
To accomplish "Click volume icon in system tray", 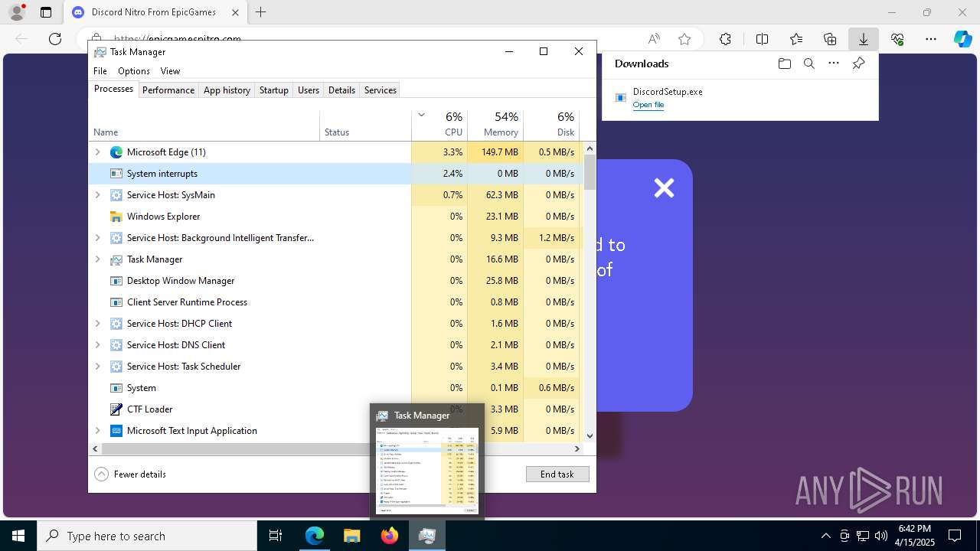I will (x=881, y=536).
